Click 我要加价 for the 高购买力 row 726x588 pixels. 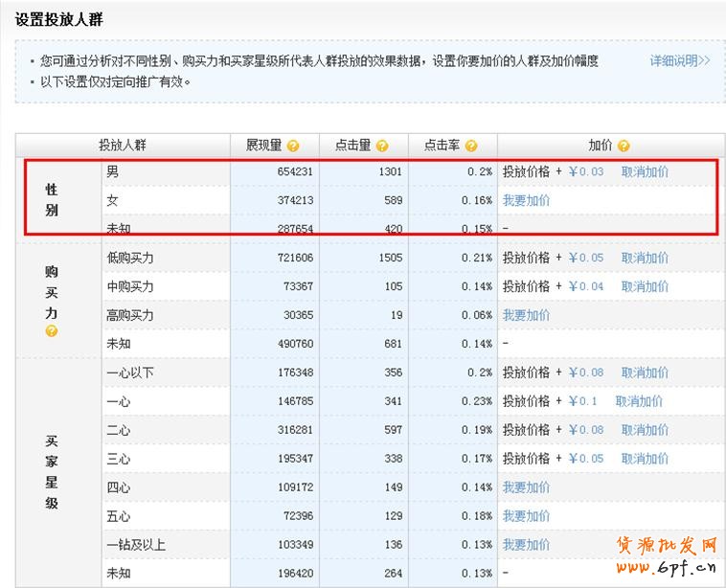click(x=526, y=316)
